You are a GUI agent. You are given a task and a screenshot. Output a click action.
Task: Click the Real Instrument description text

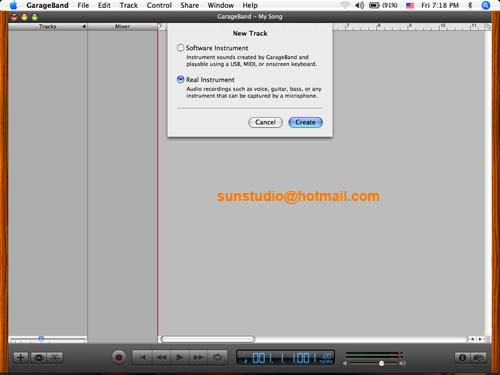coord(254,92)
